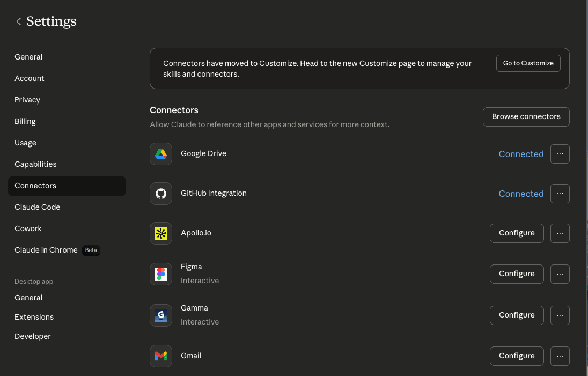Image resolution: width=588 pixels, height=376 pixels.
Task: Open the overflow menu for Google Drive
Action: point(560,154)
